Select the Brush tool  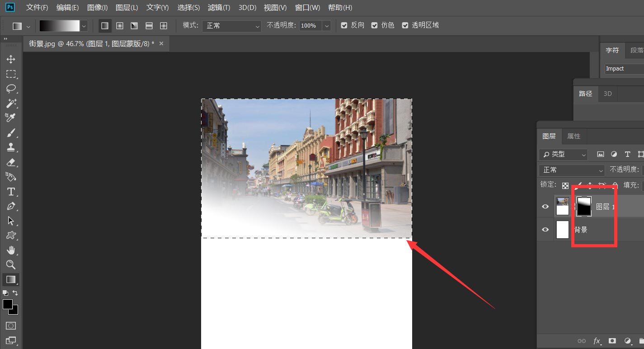click(x=11, y=132)
